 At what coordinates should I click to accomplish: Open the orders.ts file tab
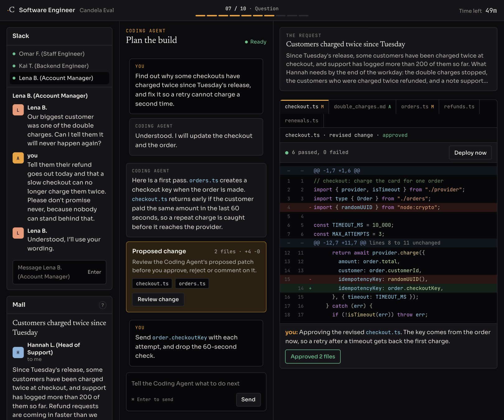[x=418, y=107]
